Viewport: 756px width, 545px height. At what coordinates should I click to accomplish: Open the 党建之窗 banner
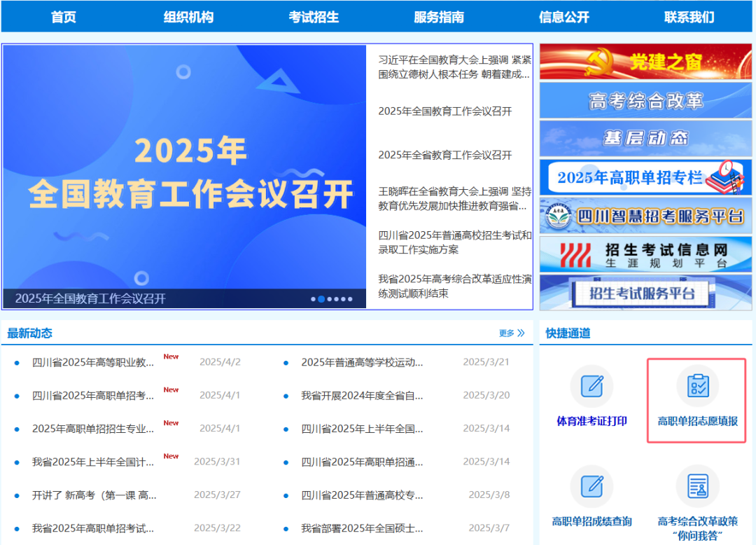(645, 63)
